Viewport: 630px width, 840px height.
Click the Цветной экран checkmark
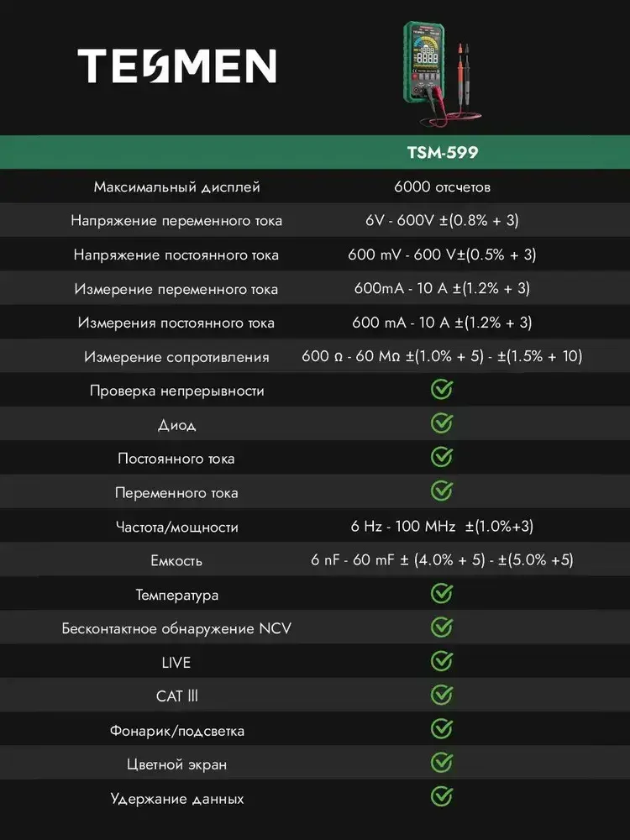point(442,764)
